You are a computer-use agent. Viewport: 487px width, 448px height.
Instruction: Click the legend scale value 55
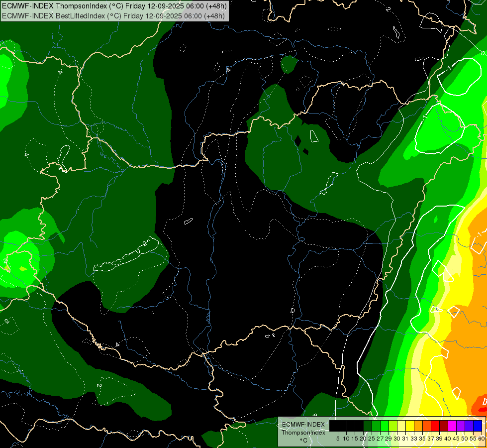[x=473, y=439]
